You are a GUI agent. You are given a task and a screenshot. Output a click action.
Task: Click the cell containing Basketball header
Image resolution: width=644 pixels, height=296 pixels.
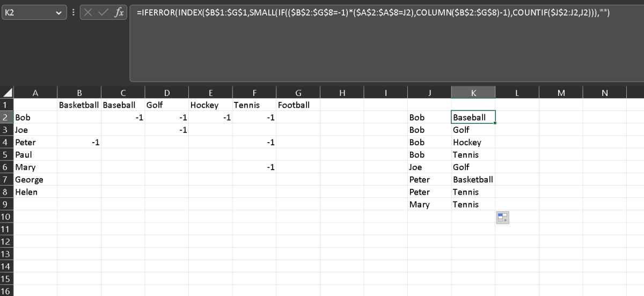coord(79,105)
